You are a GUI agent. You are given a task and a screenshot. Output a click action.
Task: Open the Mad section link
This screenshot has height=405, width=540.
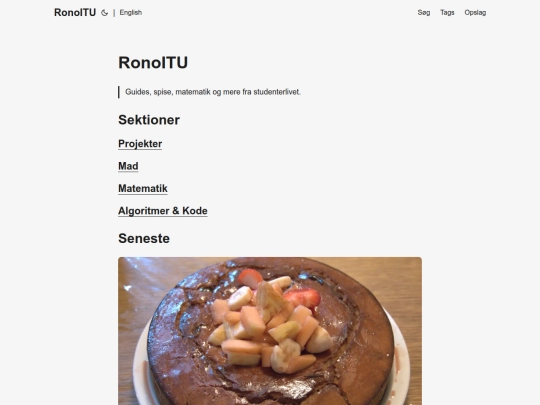[x=128, y=166]
